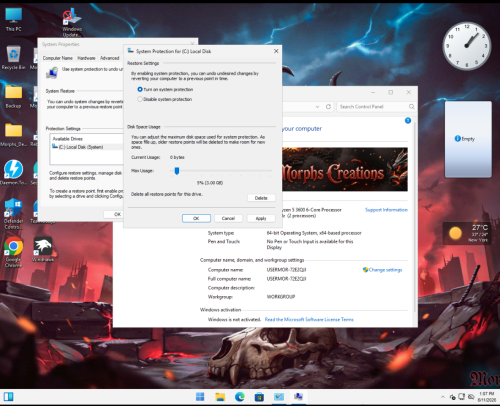This screenshot has width=500, height=406.
Task: Click the Empty recycle bin gadget
Action: tap(468, 139)
